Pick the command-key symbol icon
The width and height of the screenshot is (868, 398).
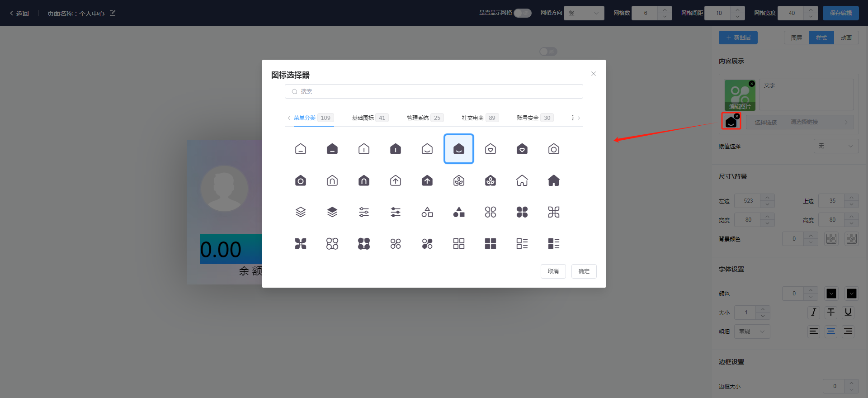click(x=553, y=212)
